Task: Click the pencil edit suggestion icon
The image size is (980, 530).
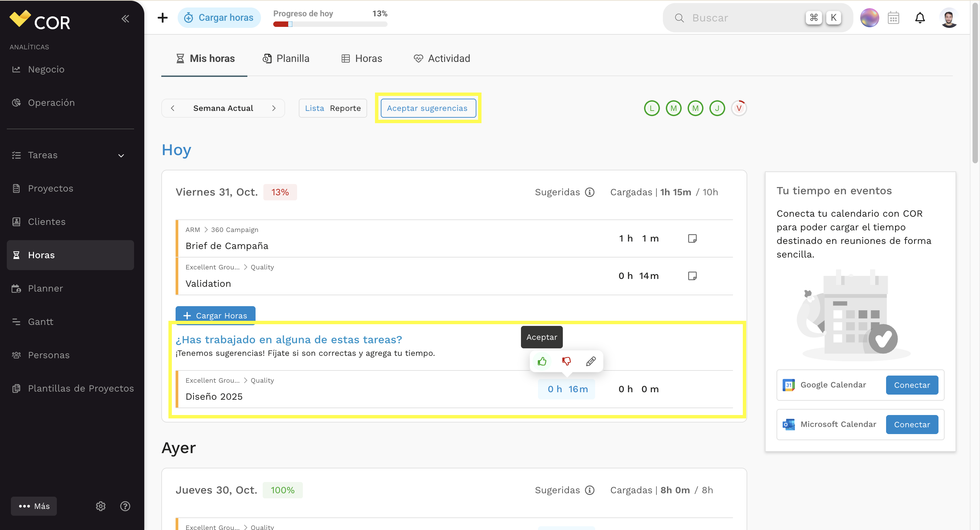Action: [591, 361]
